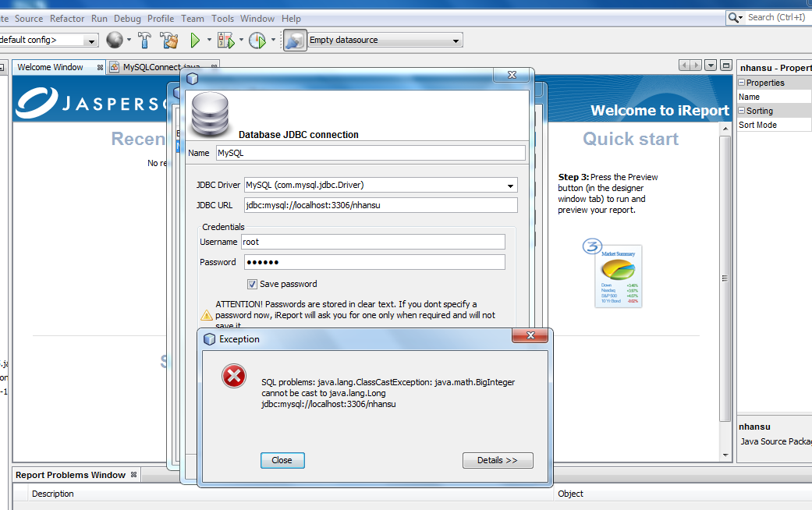Click the scroll down arrow of the Welcome page
Image resolution: width=812 pixels, height=510 pixels.
tap(725, 455)
